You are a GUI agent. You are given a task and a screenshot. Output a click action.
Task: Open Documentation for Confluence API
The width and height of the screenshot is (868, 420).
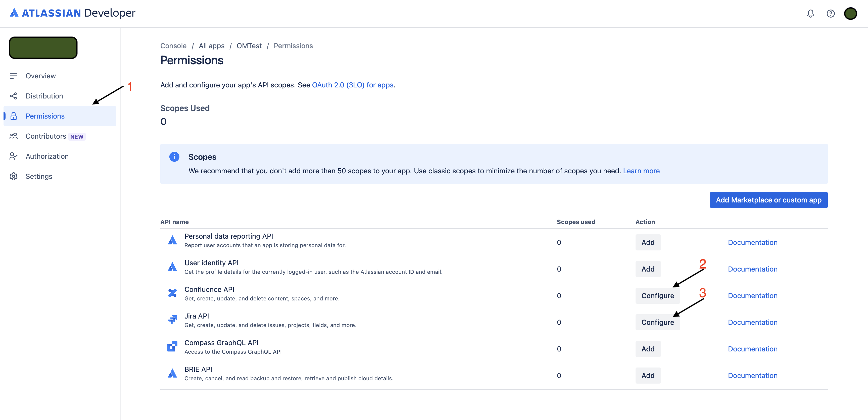tap(752, 296)
